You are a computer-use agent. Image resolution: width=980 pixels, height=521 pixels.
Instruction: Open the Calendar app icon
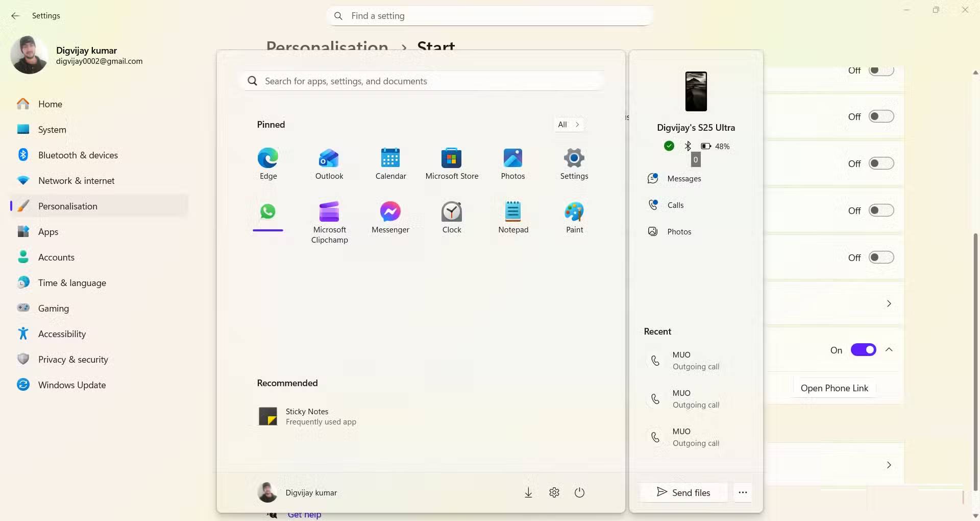click(390, 163)
